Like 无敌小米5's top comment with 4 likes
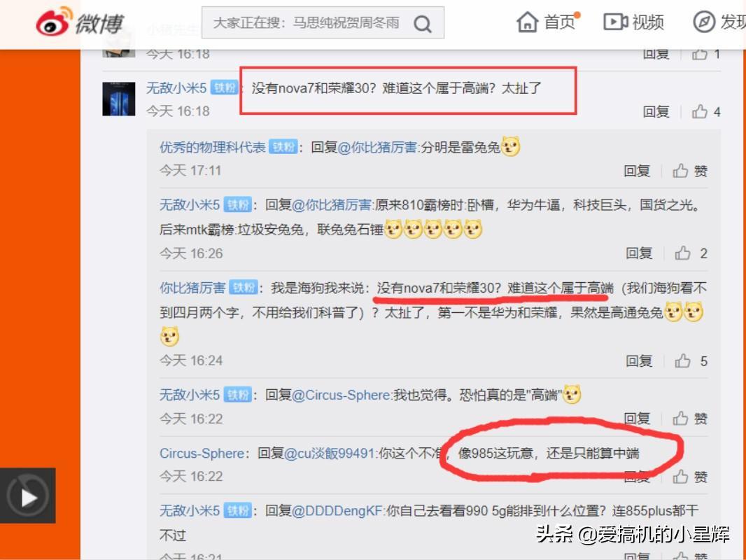 click(699, 111)
